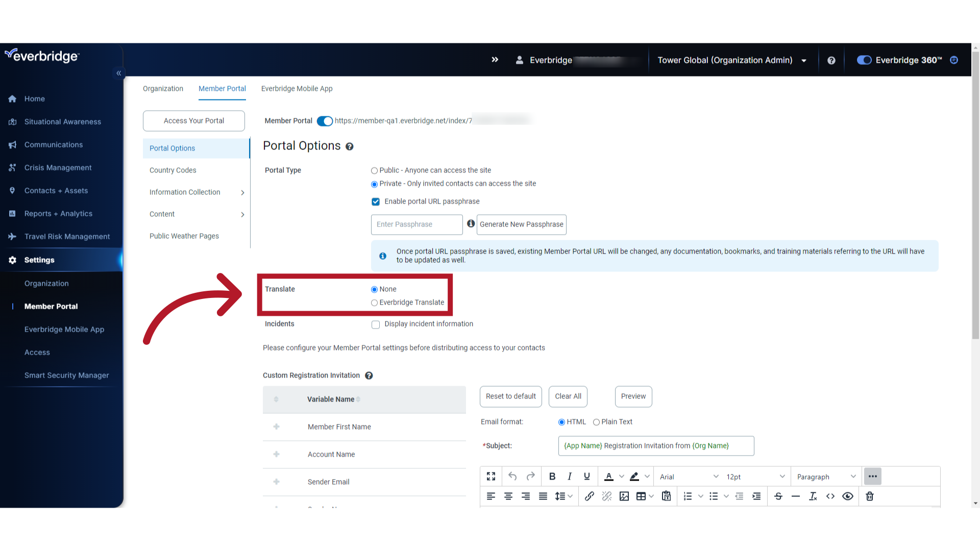Click the underline formatting icon
Screen dimensions: 980x551
(586, 477)
